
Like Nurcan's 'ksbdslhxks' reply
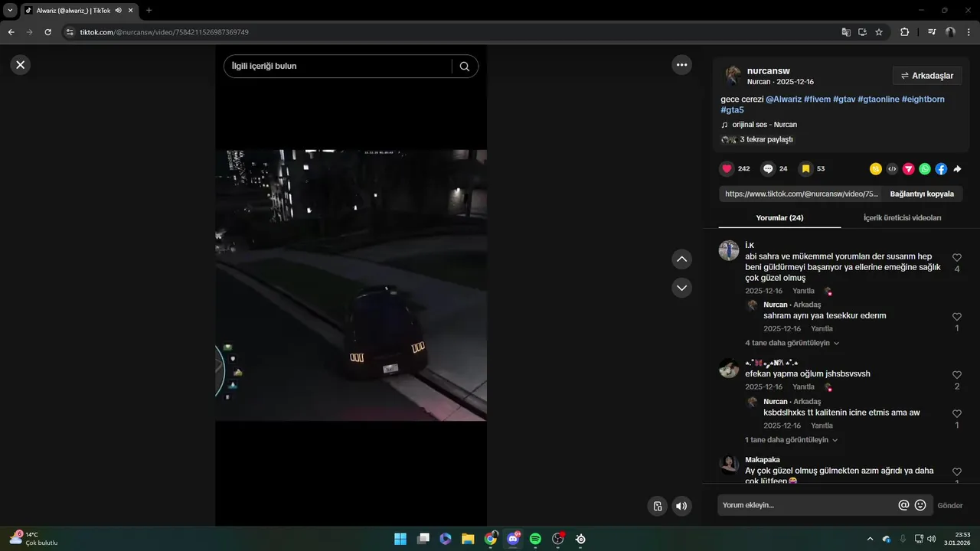pyautogui.click(x=957, y=414)
